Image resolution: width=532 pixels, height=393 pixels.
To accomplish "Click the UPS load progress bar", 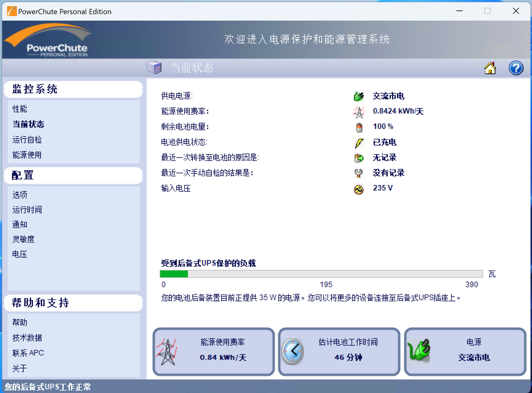I will (x=321, y=274).
